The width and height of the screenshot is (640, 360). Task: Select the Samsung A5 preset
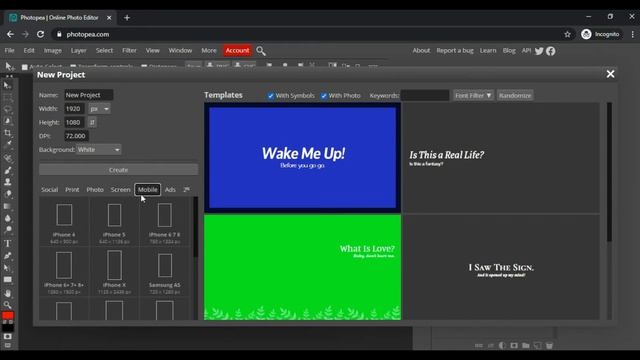point(164,271)
